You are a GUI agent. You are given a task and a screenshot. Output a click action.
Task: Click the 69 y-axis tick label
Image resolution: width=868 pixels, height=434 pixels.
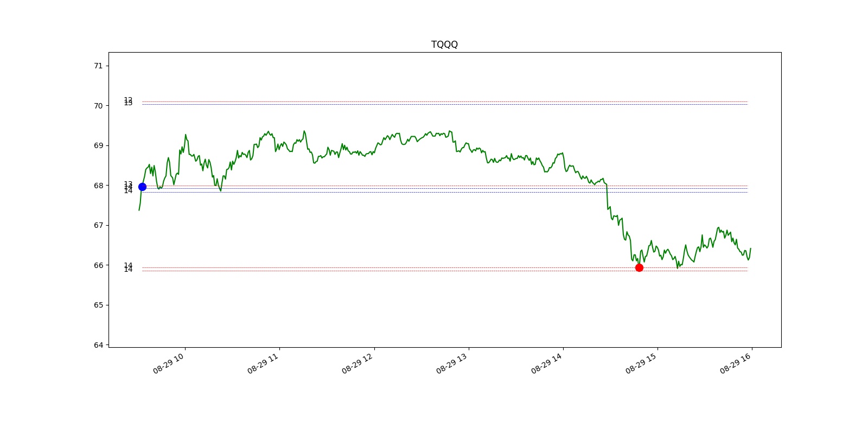tap(98, 145)
